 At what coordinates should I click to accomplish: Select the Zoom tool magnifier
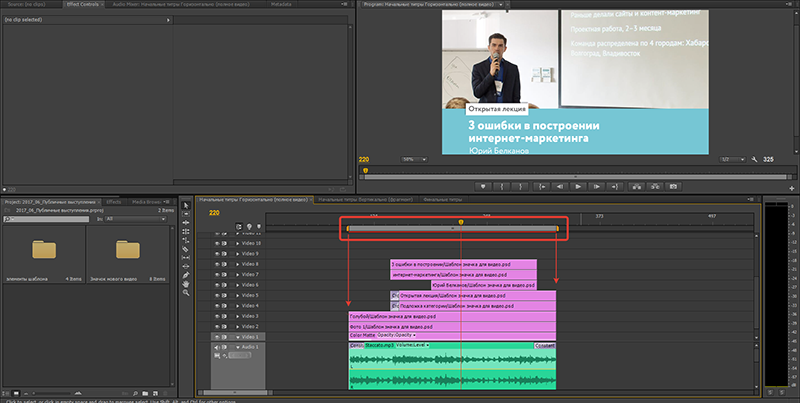pos(186,293)
